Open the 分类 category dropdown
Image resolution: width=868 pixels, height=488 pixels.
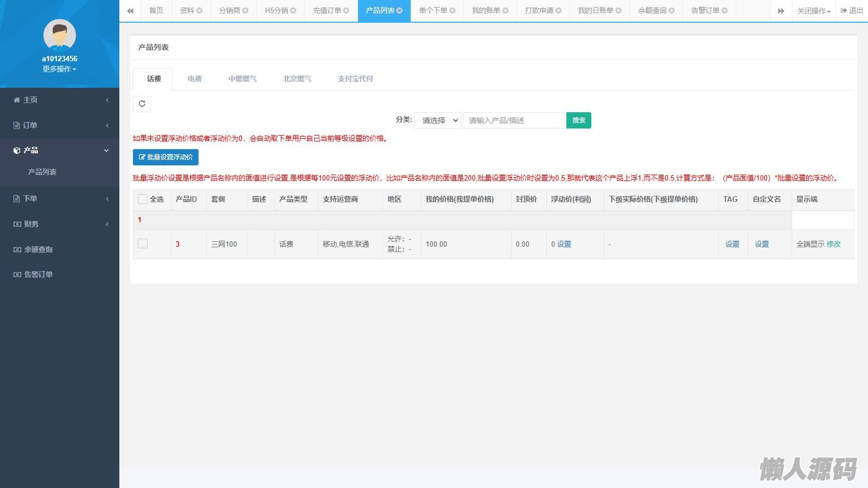(438, 120)
